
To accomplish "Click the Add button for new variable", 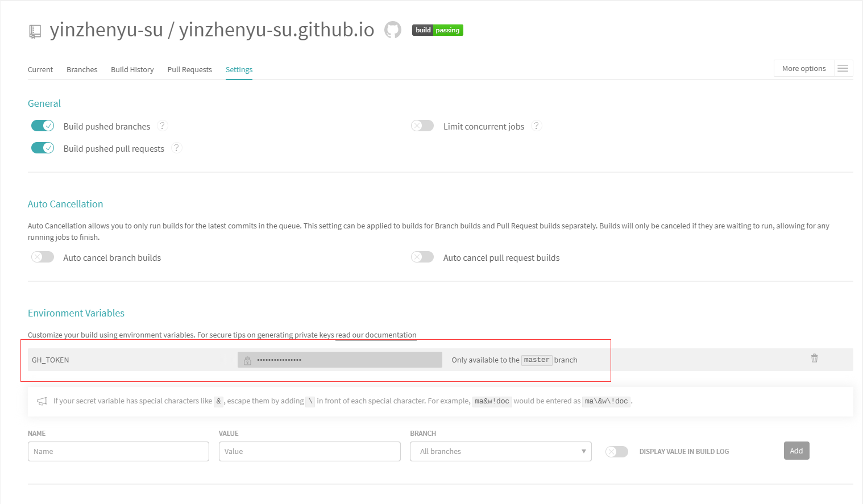I will 796,451.
